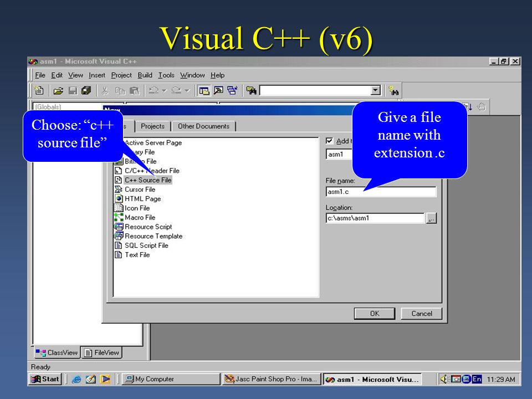This screenshot has width=532, height=399.
Task: Select HTML Page in the list
Action: click(x=142, y=199)
